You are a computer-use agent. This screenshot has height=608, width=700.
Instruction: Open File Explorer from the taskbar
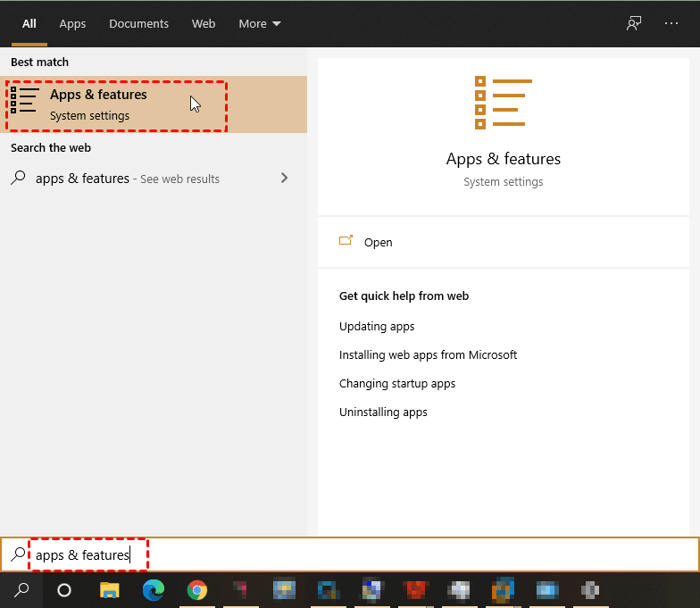coord(109,589)
